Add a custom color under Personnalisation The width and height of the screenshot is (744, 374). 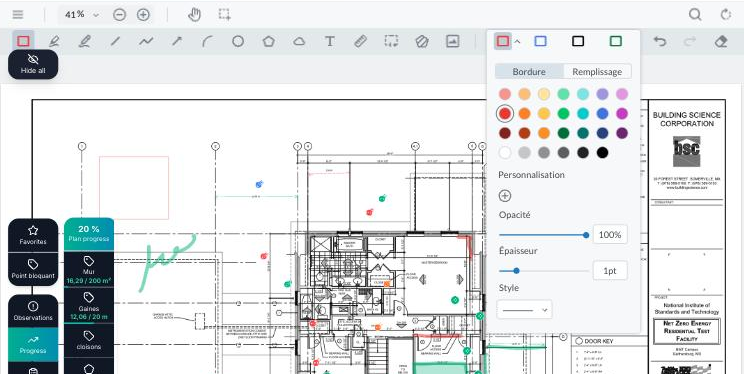pos(505,196)
